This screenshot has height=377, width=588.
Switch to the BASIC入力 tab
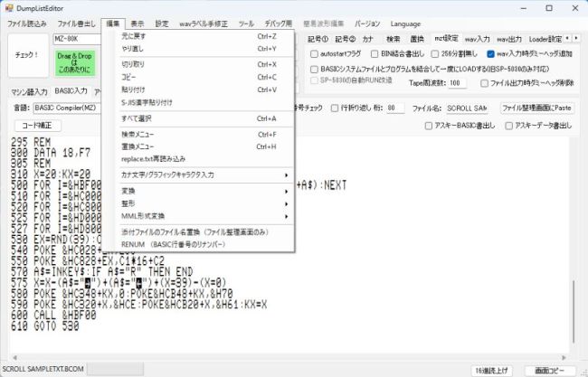point(71,91)
